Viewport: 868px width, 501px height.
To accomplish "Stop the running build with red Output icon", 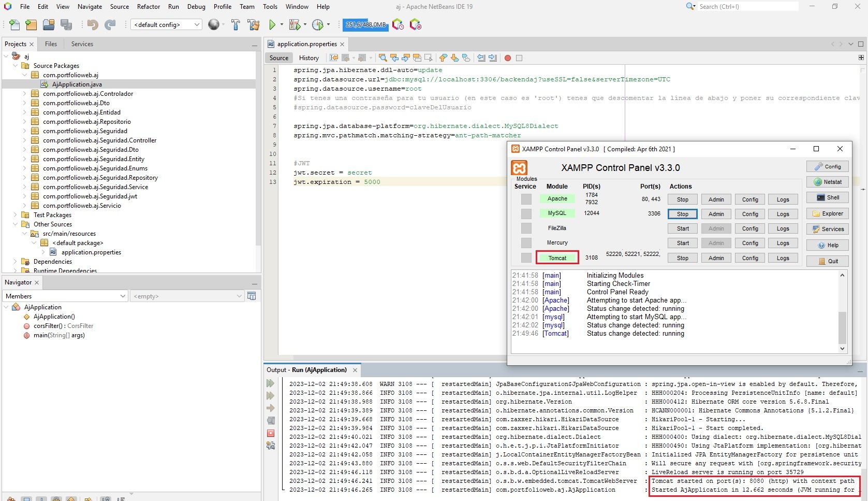I will coord(271,433).
